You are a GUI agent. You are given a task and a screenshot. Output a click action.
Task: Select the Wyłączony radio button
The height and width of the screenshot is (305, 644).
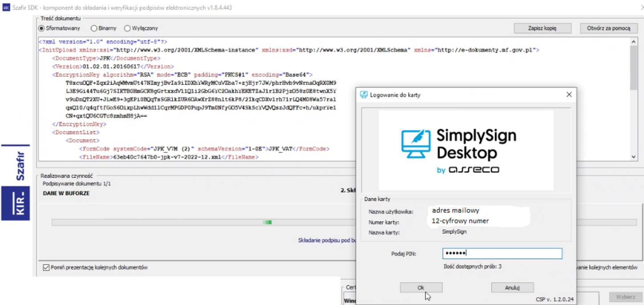click(127, 28)
